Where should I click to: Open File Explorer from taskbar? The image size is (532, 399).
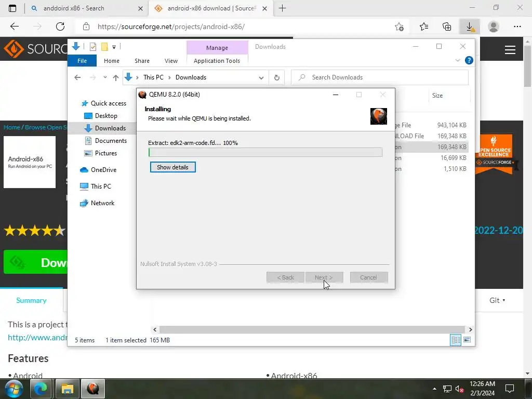coord(67,389)
